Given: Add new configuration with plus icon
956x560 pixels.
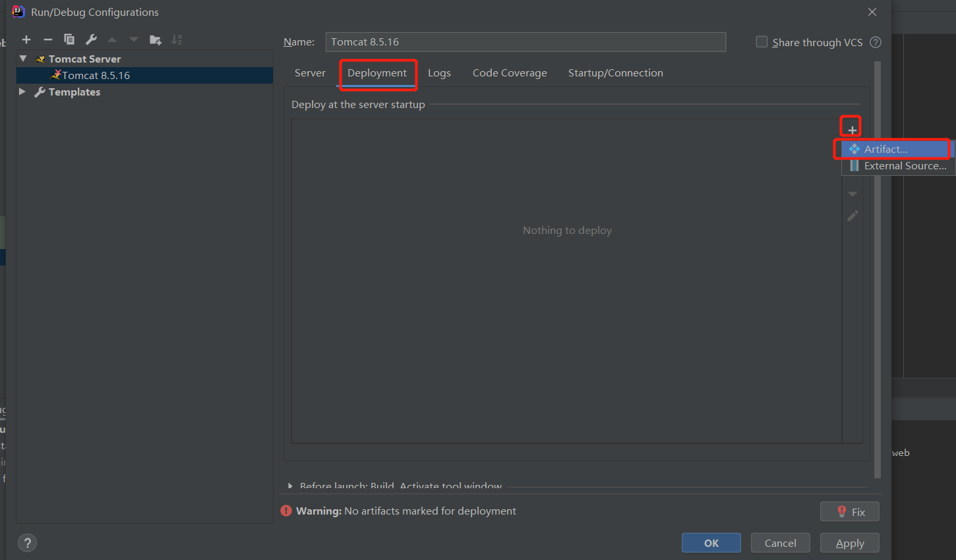Looking at the screenshot, I should [x=26, y=40].
